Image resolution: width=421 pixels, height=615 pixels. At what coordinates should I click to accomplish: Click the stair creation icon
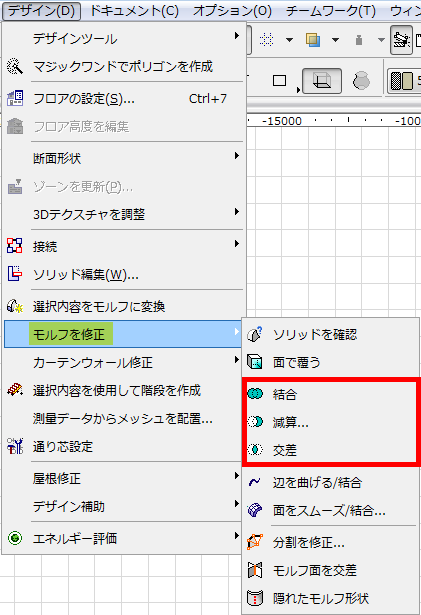15,390
